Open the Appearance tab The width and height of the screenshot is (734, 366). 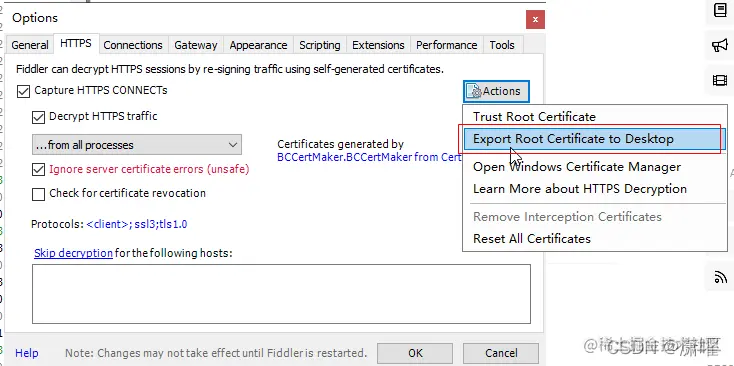tap(258, 45)
